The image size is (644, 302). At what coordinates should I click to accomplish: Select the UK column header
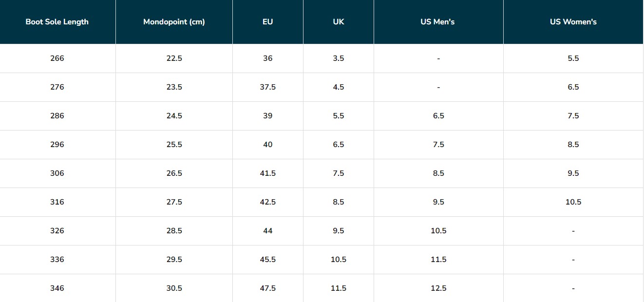click(338, 22)
